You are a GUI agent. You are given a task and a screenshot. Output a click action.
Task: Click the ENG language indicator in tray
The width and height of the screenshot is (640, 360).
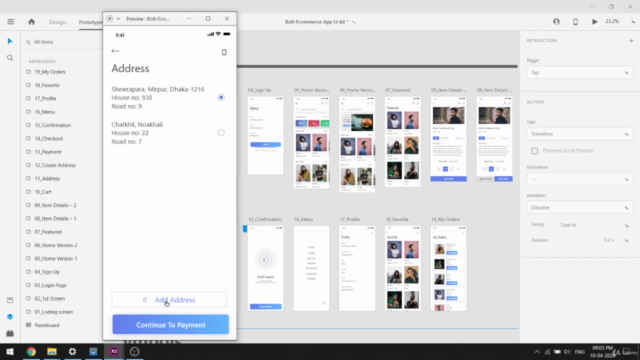pos(580,352)
